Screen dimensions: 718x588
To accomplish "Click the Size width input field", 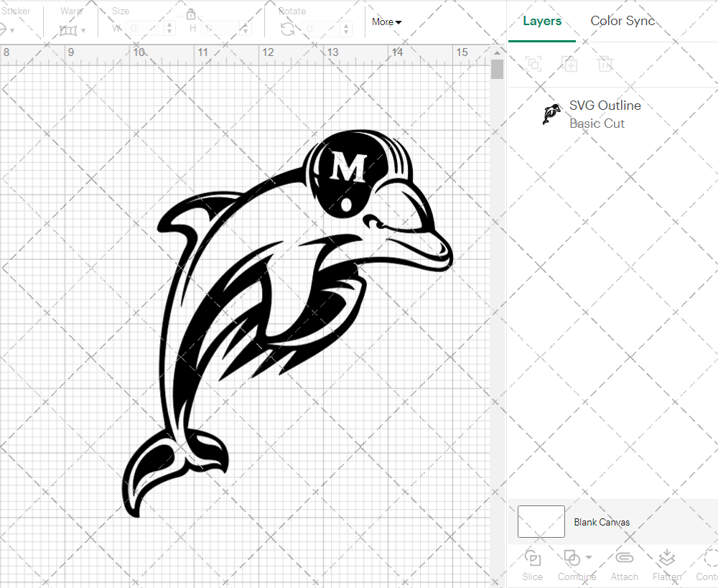I will [x=144, y=29].
